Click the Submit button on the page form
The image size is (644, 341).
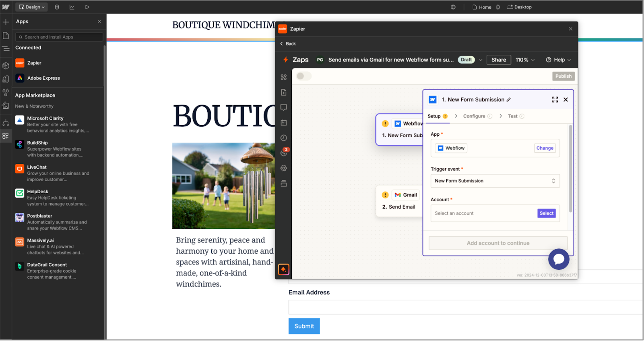pos(304,326)
